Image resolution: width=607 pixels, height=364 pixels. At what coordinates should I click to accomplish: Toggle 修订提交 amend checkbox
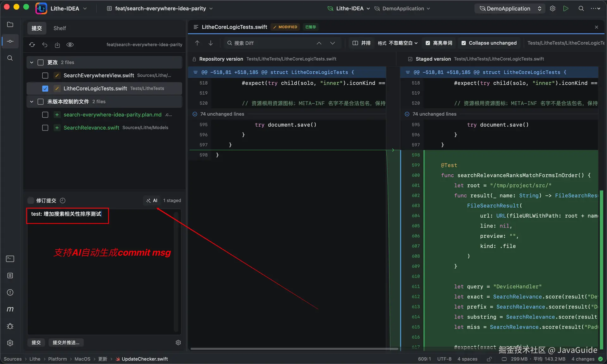tap(31, 200)
